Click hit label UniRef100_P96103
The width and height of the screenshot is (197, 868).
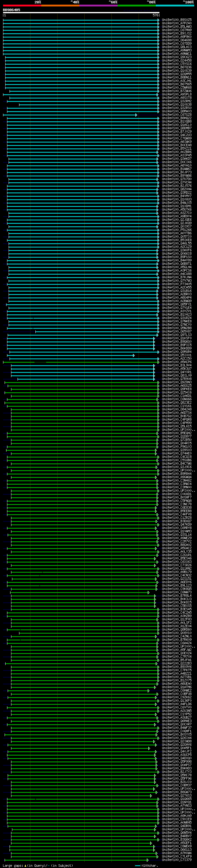pos(177,446)
